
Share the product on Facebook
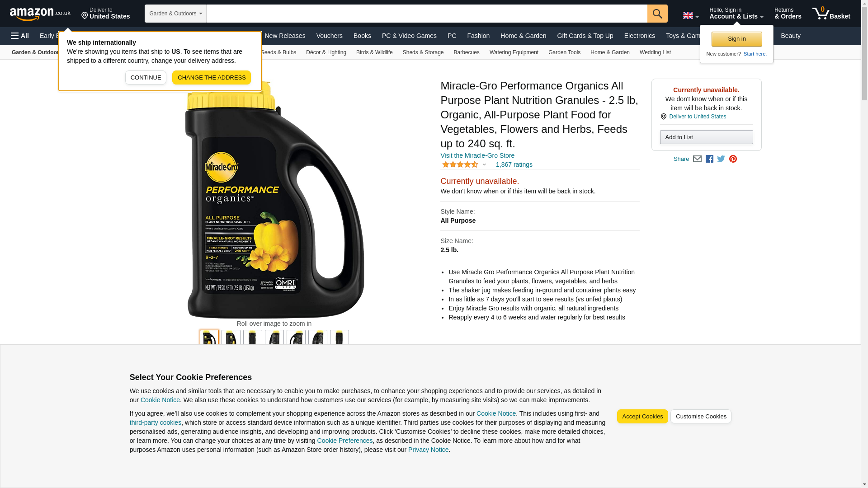(709, 159)
